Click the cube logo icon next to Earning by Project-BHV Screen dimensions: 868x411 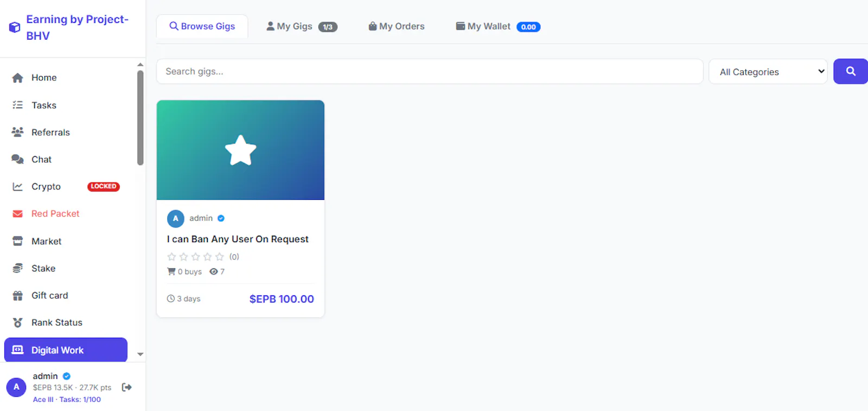[x=15, y=27]
